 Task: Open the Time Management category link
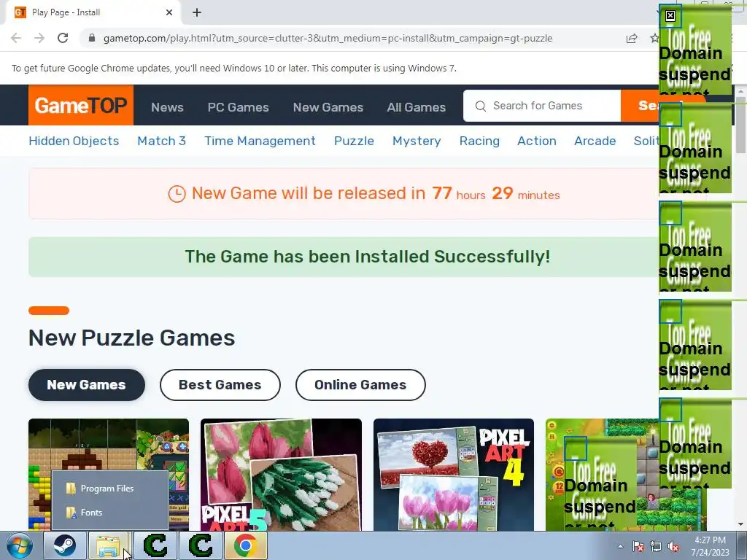coord(260,141)
